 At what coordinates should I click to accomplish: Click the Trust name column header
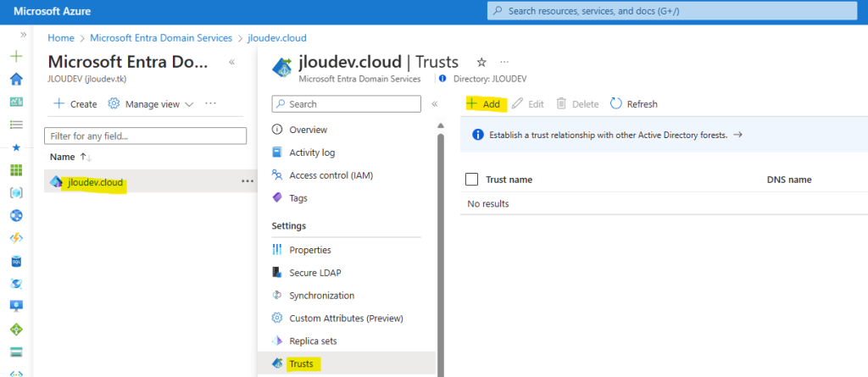pos(509,180)
